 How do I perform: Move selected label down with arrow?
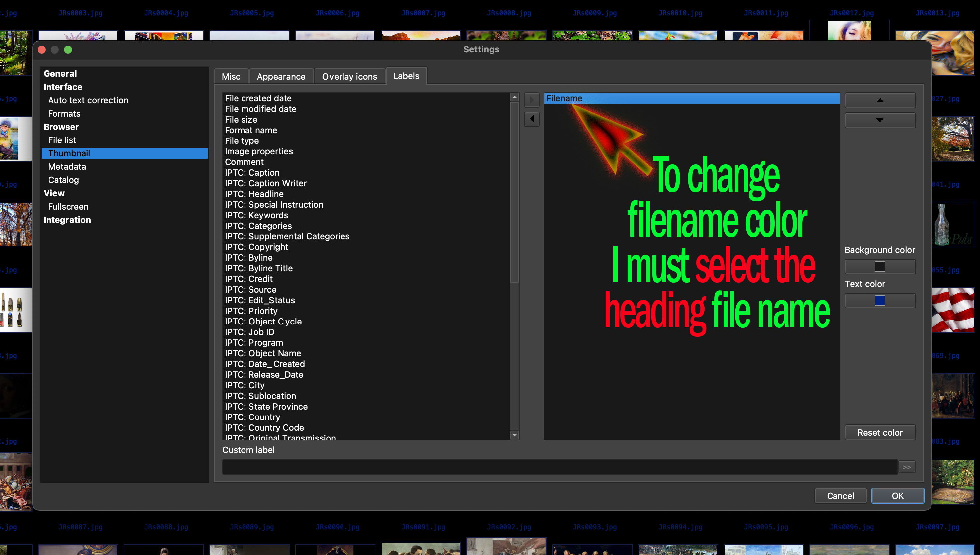[880, 120]
